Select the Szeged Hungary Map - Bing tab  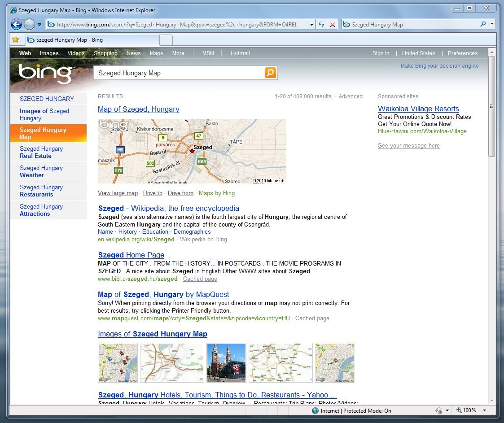[92, 40]
